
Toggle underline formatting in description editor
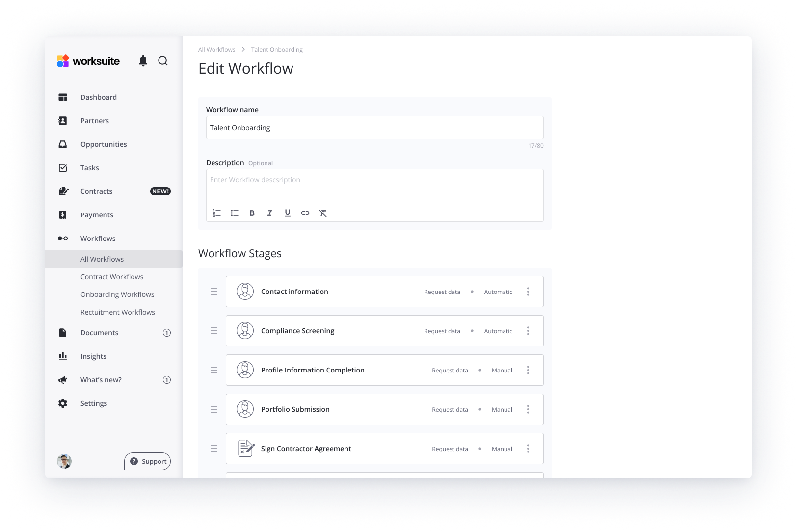pos(288,213)
